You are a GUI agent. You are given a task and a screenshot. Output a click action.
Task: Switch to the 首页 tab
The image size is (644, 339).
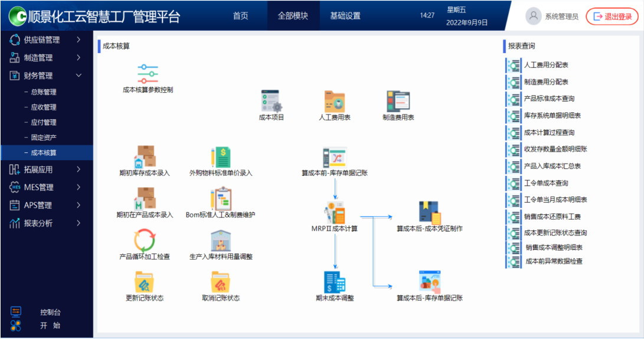(240, 16)
